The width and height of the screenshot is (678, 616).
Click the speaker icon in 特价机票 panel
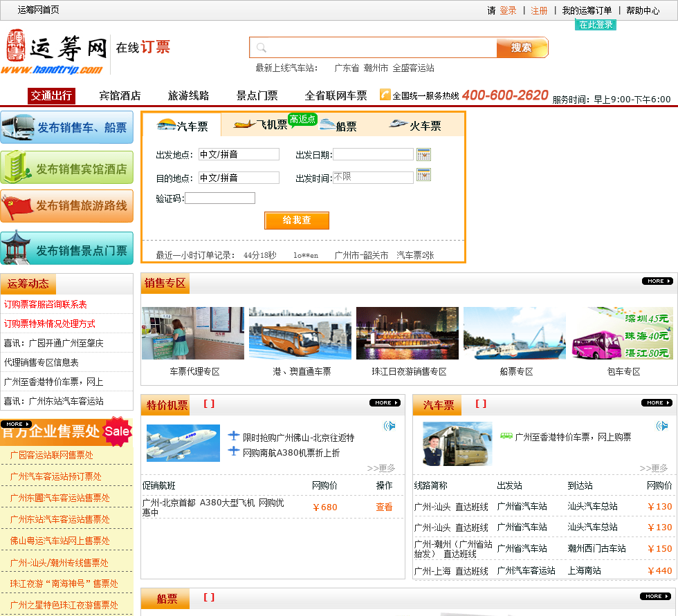(x=390, y=426)
